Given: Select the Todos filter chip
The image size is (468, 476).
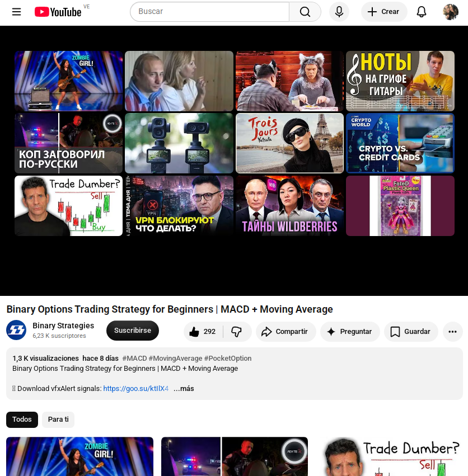Looking at the screenshot, I should (x=22, y=420).
